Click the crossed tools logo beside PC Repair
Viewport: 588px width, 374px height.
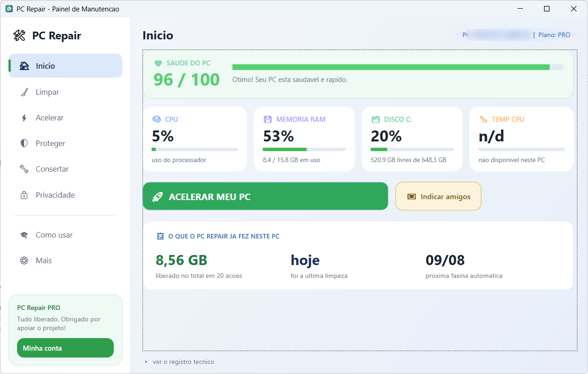[19, 36]
